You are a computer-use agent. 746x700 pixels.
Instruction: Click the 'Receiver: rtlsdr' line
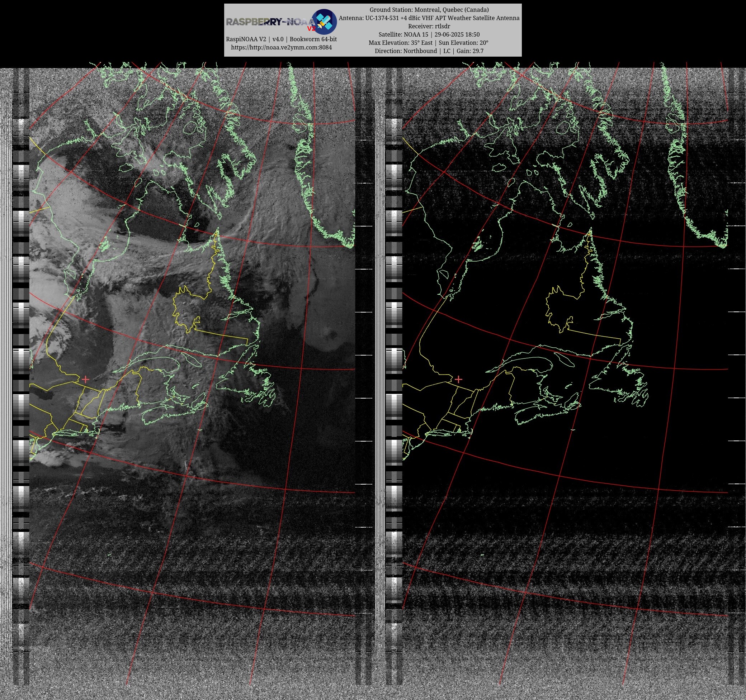[429, 26]
